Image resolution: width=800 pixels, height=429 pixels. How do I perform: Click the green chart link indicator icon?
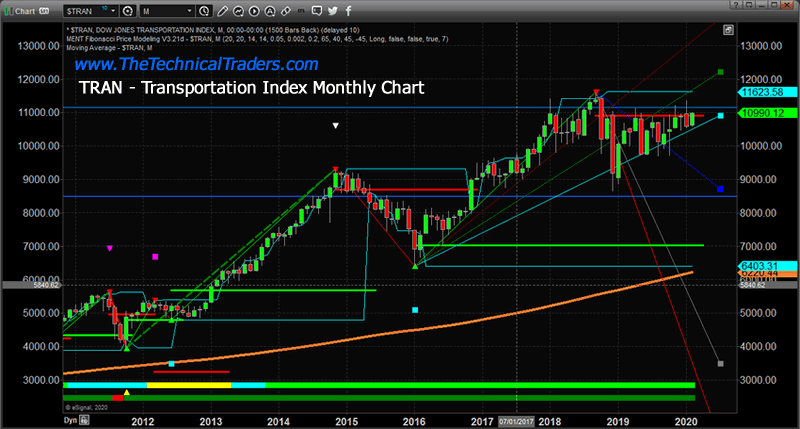[x=8, y=10]
